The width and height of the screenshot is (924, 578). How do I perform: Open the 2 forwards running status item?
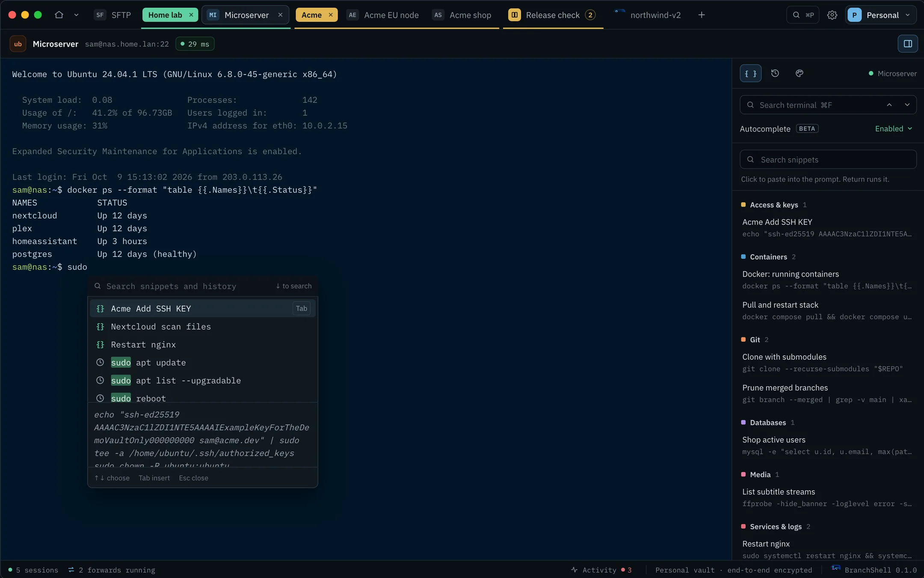coord(112,570)
